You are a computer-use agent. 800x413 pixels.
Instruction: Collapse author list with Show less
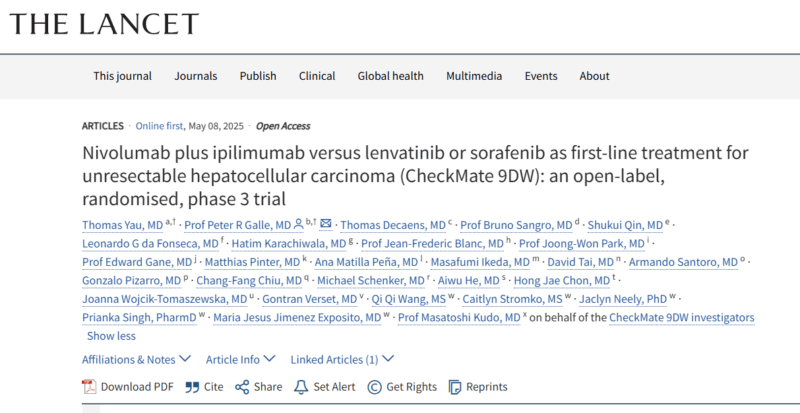(x=111, y=336)
